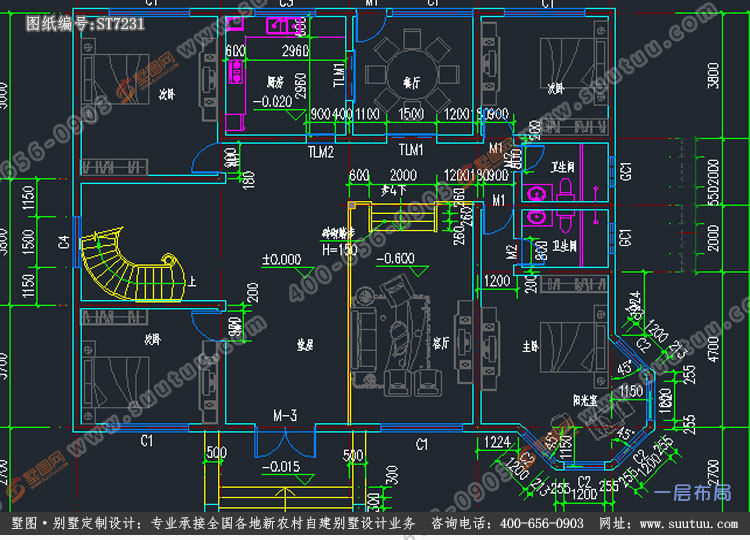Click the C4 window label
750x540 pixels.
click(x=64, y=242)
